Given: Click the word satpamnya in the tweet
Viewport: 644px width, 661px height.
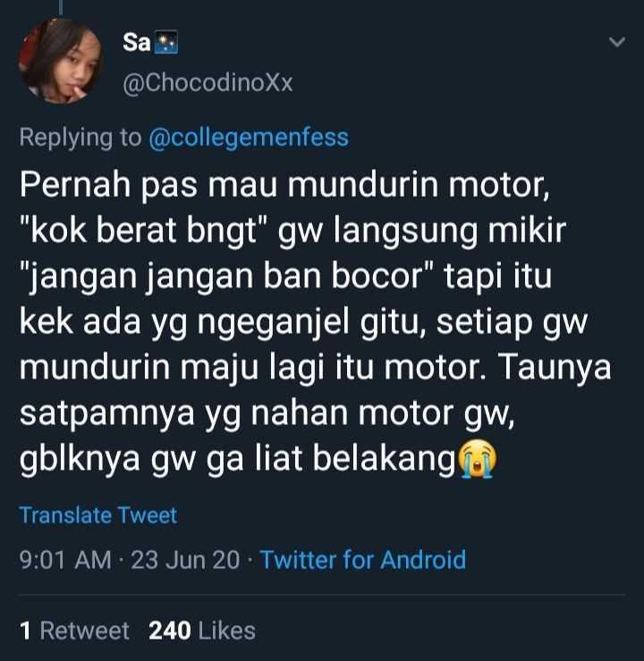Looking at the screenshot, I should tap(107, 413).
